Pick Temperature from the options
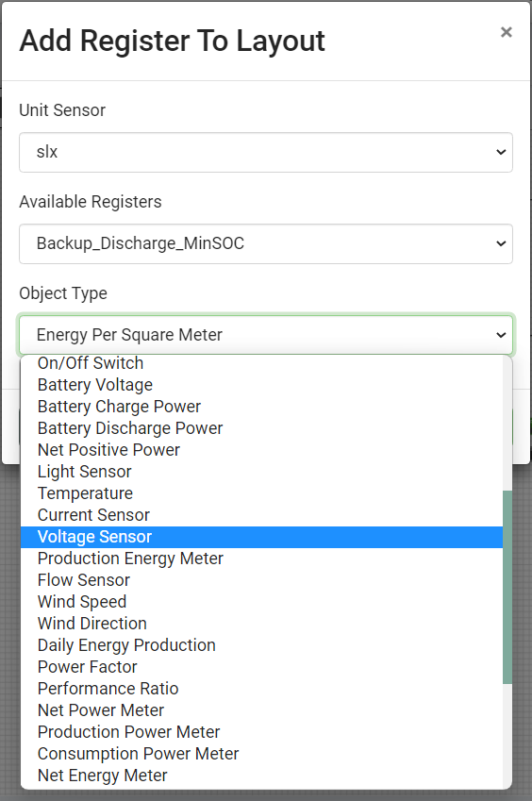 [x=262, y=493]
